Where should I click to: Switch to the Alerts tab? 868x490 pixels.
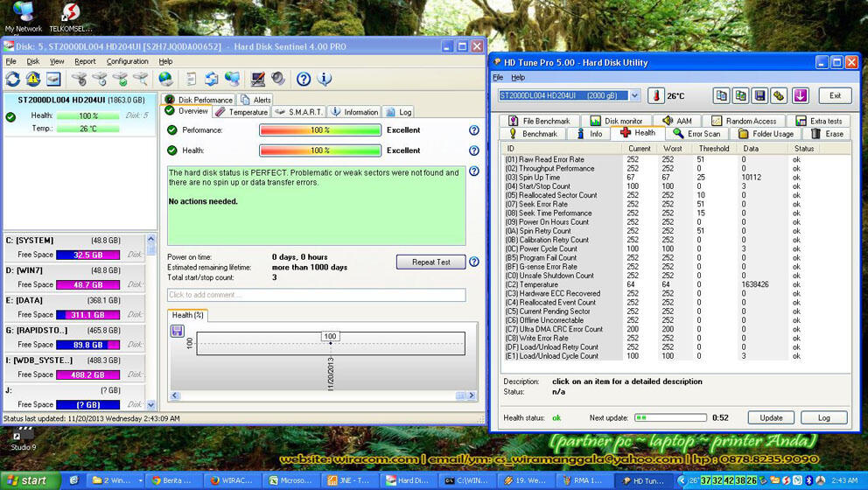[255, 100]
